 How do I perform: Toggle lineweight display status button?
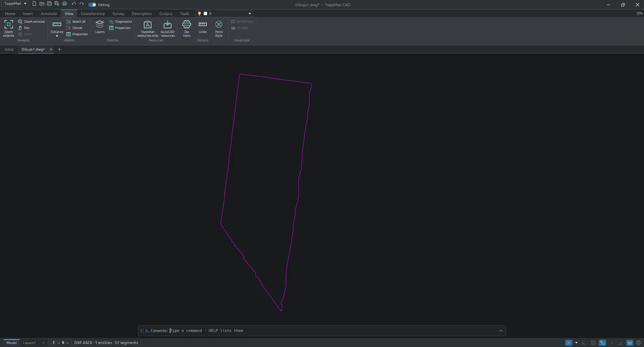pyautogui.click(x=629, y=342)
